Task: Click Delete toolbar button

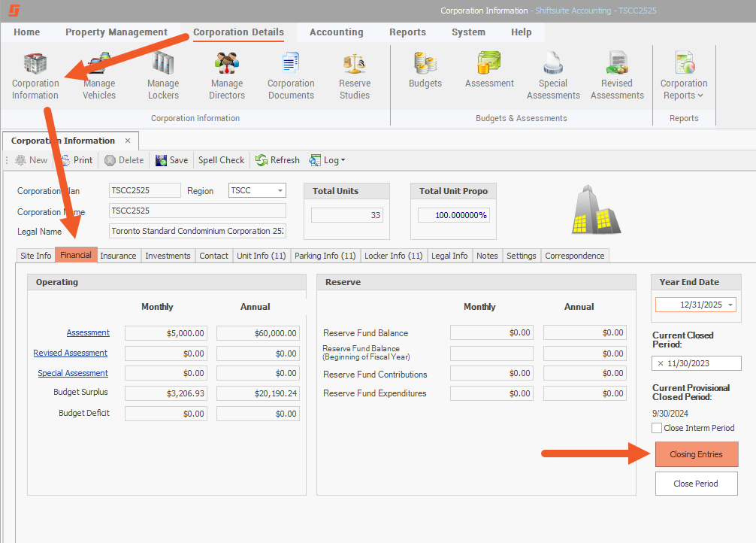Action: (125, 160)
